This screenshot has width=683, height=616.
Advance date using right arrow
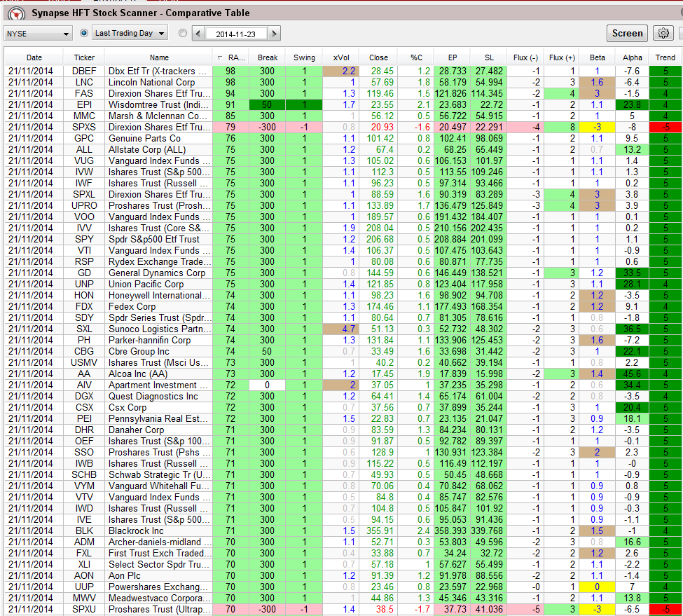pyautogui.click(x=274, y=33)
